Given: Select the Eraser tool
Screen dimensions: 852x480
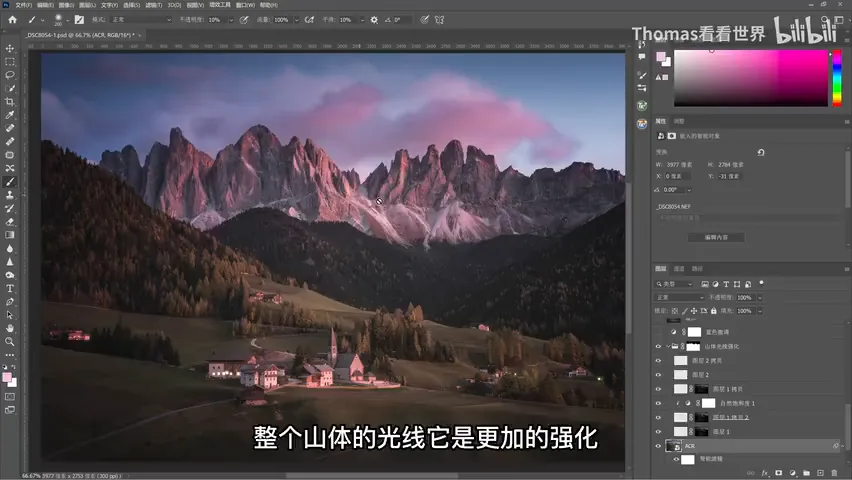Looking at the screenshot, I should [x=10, y=222].
